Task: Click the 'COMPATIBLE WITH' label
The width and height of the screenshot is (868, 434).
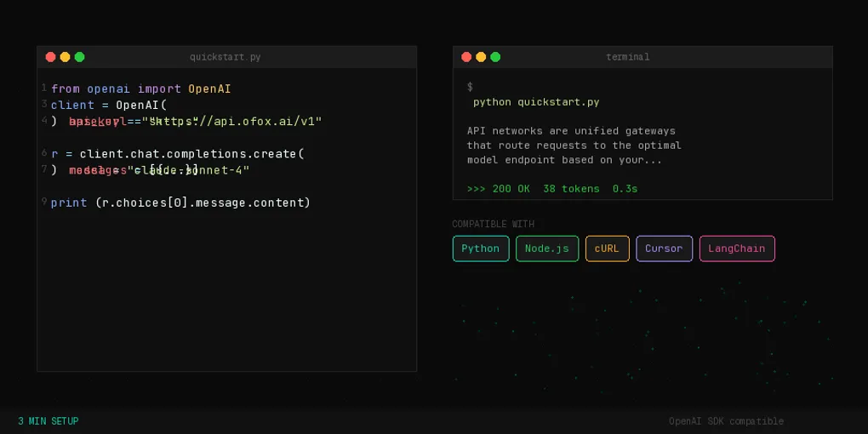Action: [494, 224]
